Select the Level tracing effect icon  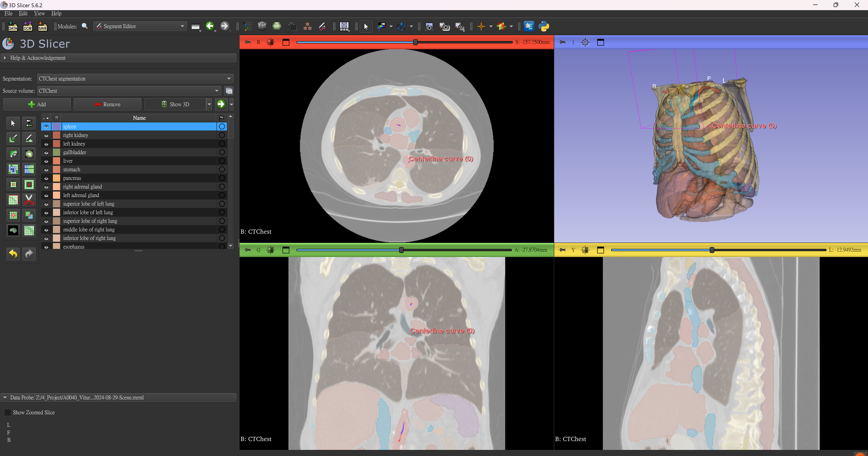tap(29, 154)
